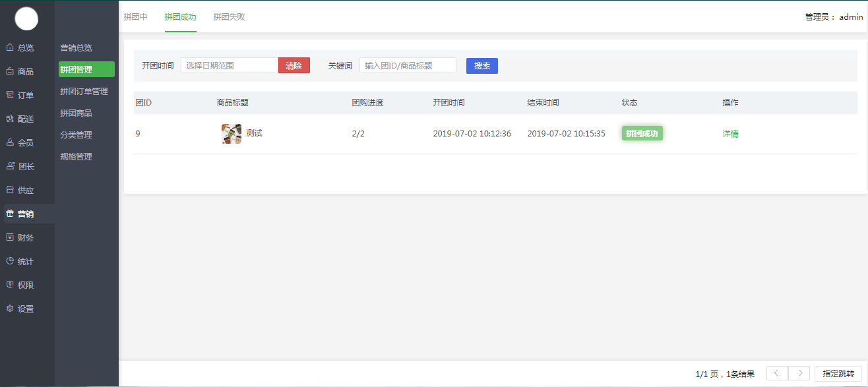The width and height of the screenshot is (868, 387).
Task: Click the shield icon beside 权限
Action: click(x=10, y=285)
